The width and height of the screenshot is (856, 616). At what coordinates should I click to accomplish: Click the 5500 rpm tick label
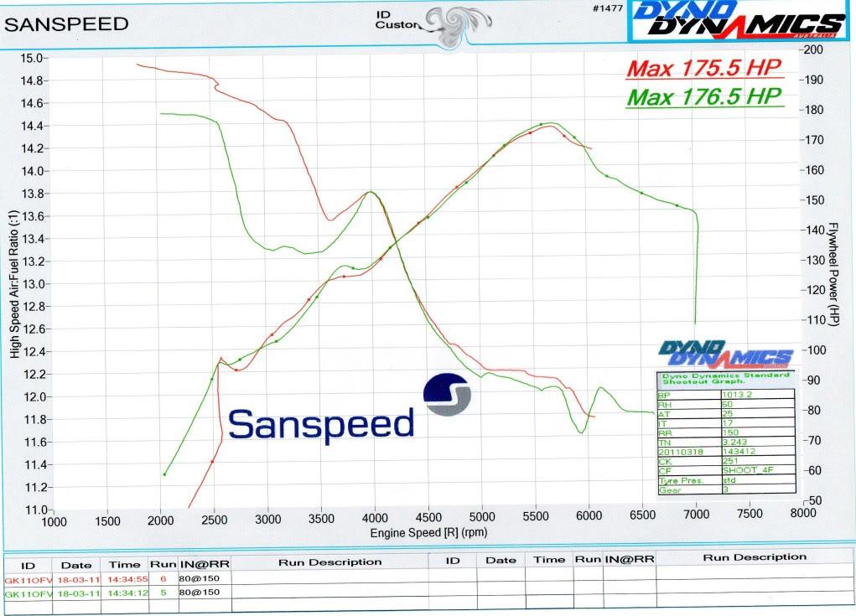pyautogui.click(x=536, y=516)
